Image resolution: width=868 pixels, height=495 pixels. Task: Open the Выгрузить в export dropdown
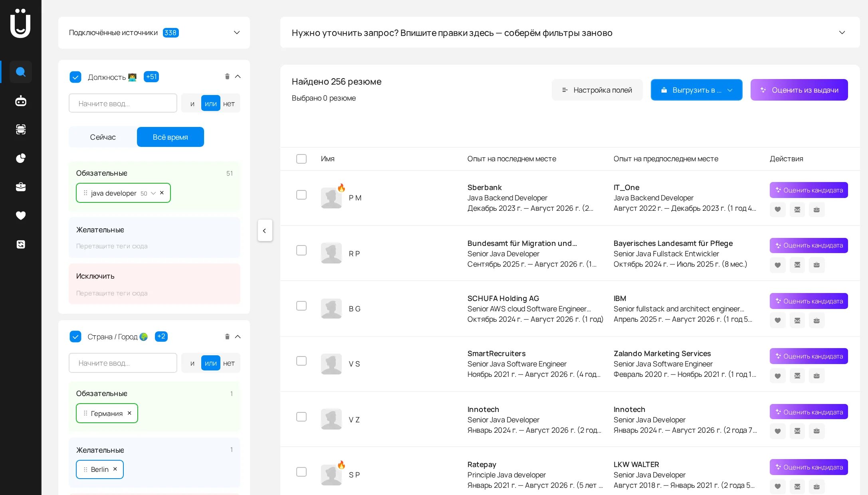pyautogui.click(x=696, y=90)
